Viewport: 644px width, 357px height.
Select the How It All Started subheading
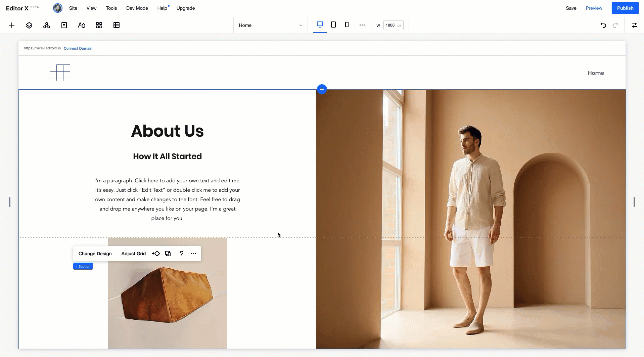point(167,156)
